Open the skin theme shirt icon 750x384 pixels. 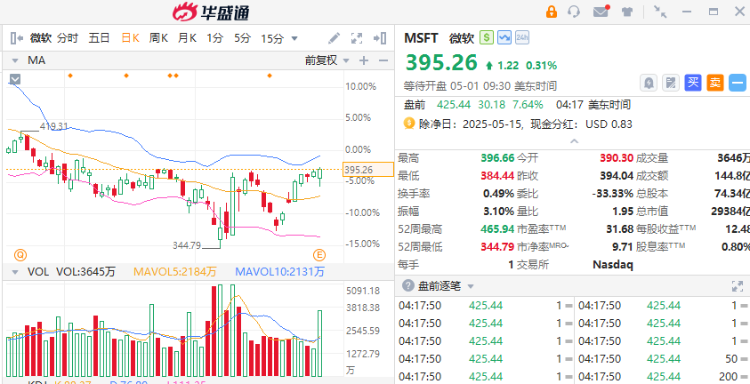[x=627, y=12]
